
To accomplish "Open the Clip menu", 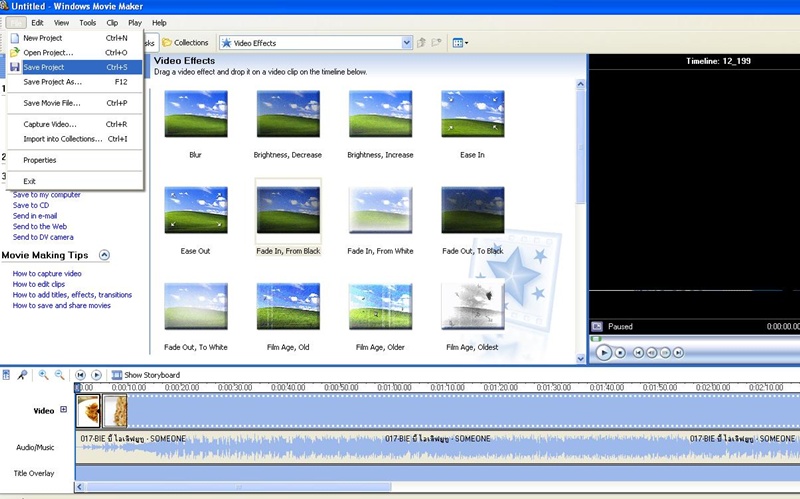I will pyautogui.click(x=112, y=23).
